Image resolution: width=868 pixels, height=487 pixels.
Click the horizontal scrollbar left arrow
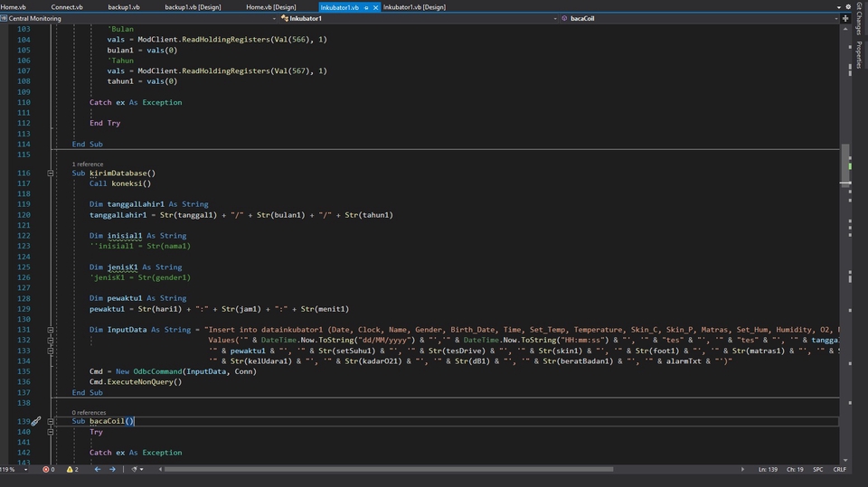[161, 469]
